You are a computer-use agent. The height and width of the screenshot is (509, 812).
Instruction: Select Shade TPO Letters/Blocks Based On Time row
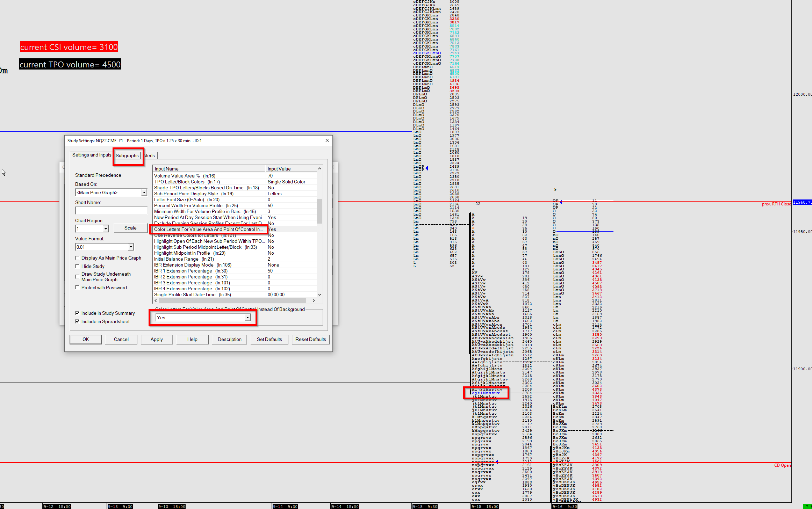click(235, 188)
